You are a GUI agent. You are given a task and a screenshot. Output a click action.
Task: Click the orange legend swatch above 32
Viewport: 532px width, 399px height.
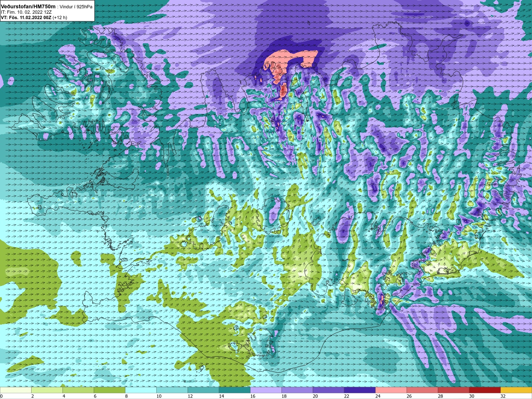[516, 390]
